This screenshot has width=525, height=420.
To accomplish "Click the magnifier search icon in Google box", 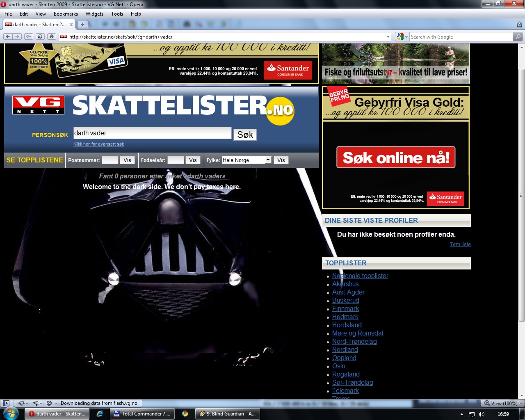I will pyautogui.click(x=518, y=37).
